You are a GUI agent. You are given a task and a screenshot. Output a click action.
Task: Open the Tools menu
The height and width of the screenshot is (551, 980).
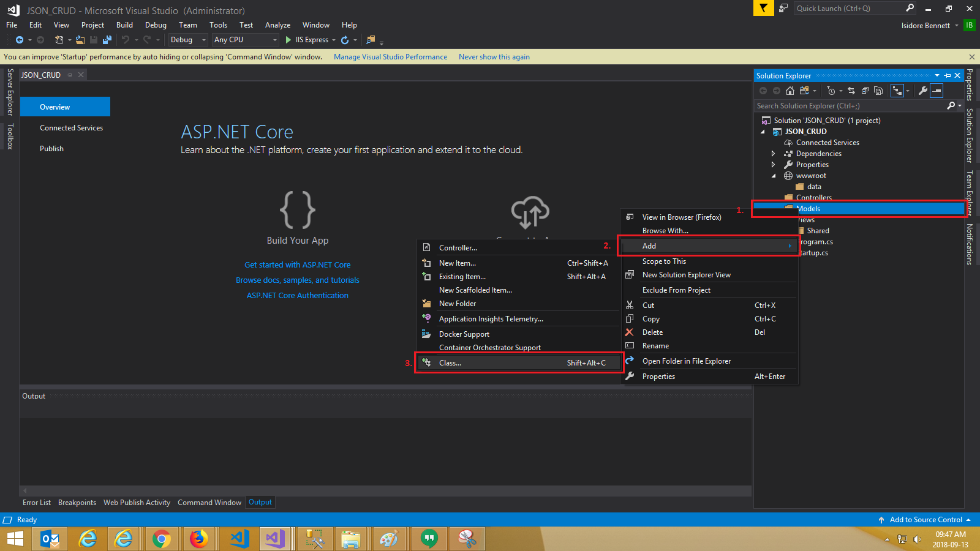[x=218, y=25]
